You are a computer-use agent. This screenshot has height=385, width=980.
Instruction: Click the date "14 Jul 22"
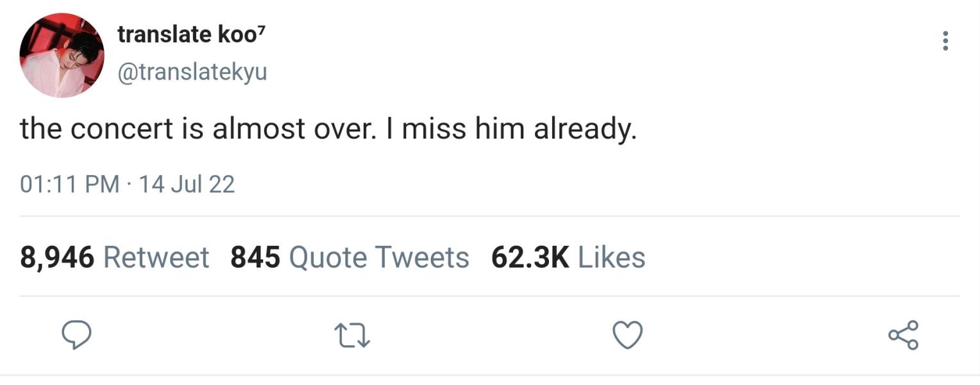click(x=187, y=184)
